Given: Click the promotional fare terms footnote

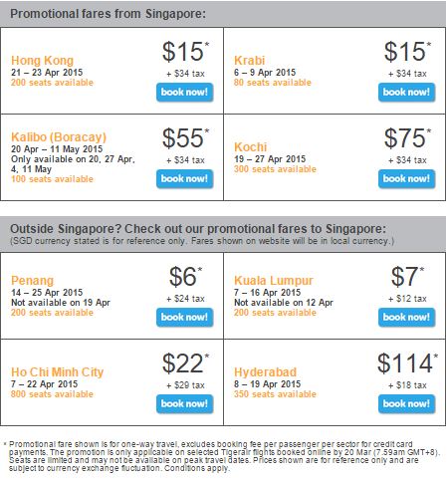Looking at the screenshot, I should point(222,456).
